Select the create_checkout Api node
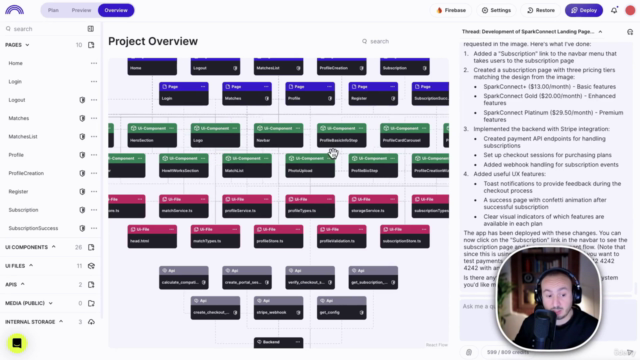 215,308
